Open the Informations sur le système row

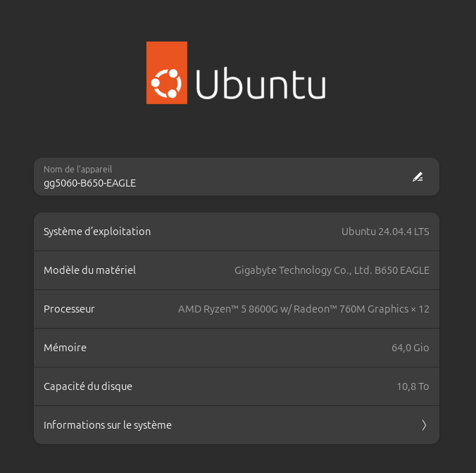click(x=237, y=425)
